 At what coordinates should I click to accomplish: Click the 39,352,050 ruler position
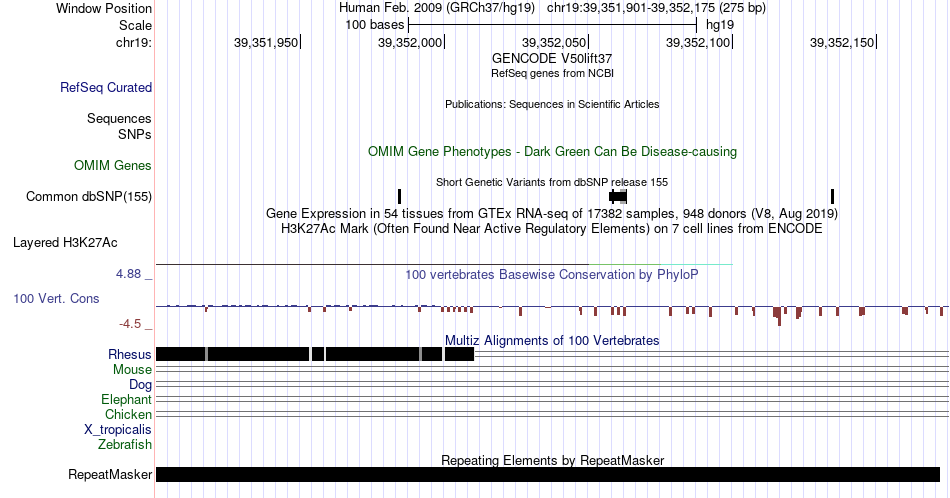[x=554, y=42]
